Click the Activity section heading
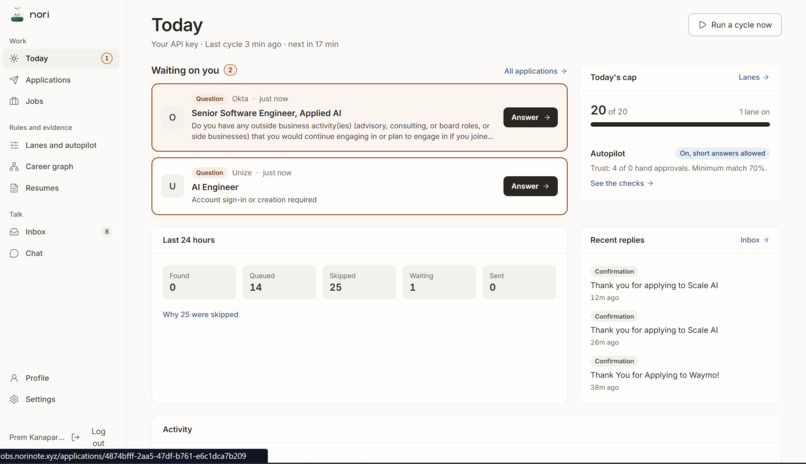806x464 pixels. click(x=177, y=429)
